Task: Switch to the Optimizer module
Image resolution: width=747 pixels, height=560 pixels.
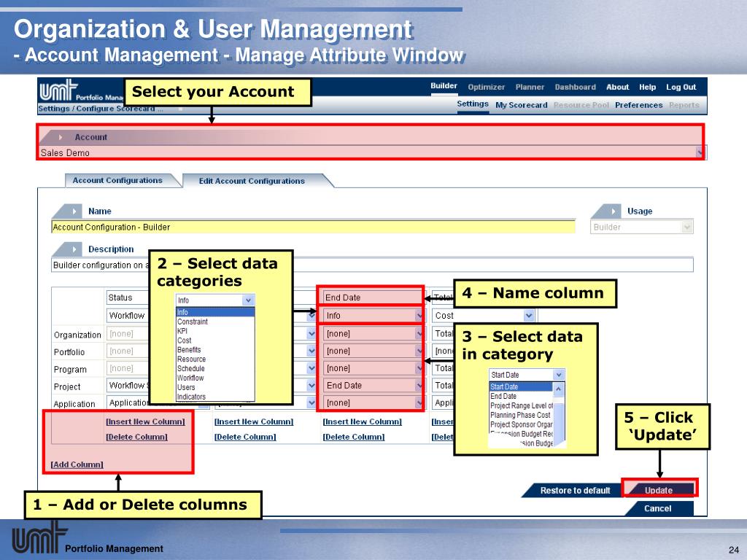Action: [486, 87]
